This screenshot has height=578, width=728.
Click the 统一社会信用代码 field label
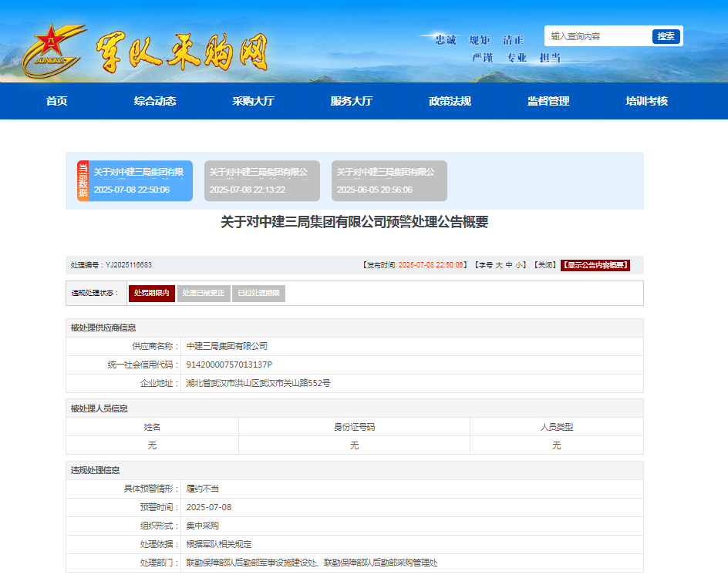click(143, 365)
